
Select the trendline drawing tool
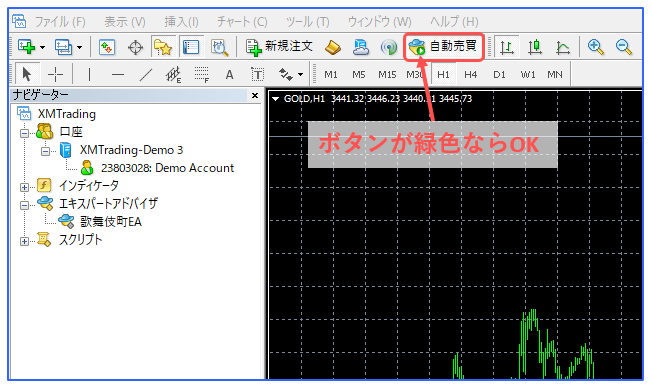click(146, 75)
